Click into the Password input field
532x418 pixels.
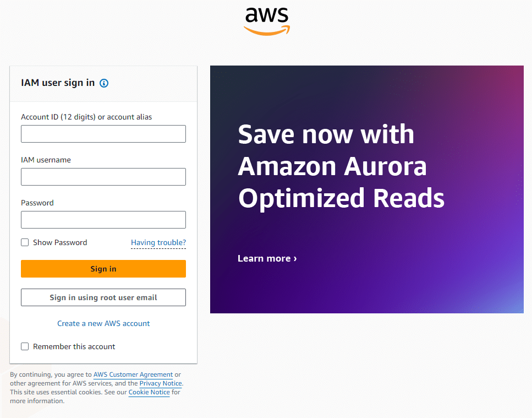coord(103,220)
